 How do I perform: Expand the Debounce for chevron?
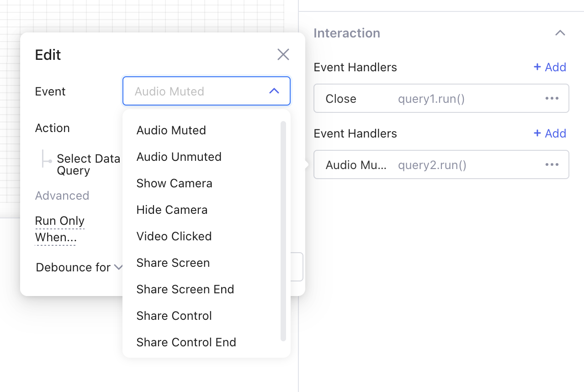pyautogui.click(x=118, y=267)
